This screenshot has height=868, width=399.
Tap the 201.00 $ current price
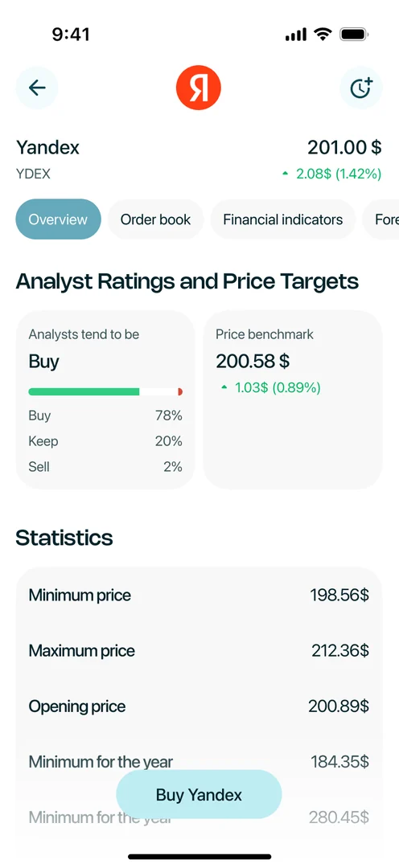(344, 148)
